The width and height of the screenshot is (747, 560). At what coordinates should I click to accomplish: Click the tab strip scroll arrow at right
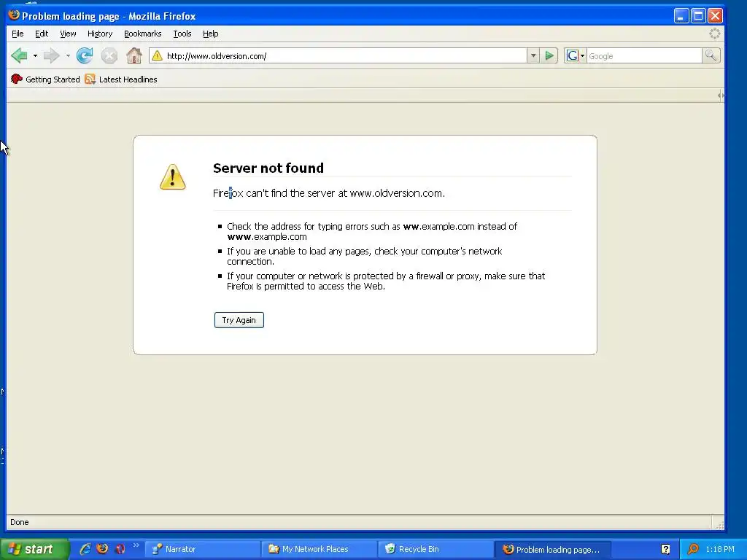(721, 96)
